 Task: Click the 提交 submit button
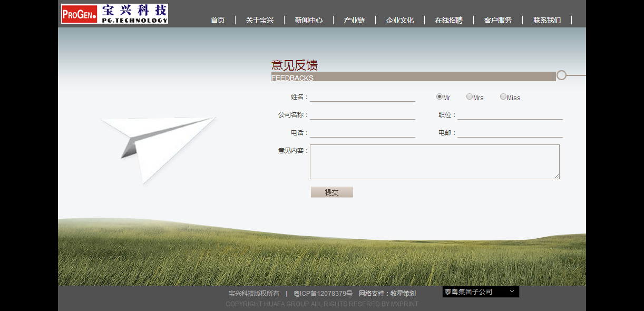331,192
